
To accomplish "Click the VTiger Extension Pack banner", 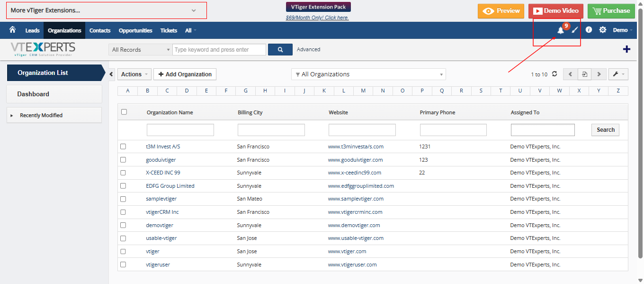I will [x=318, y=7].
